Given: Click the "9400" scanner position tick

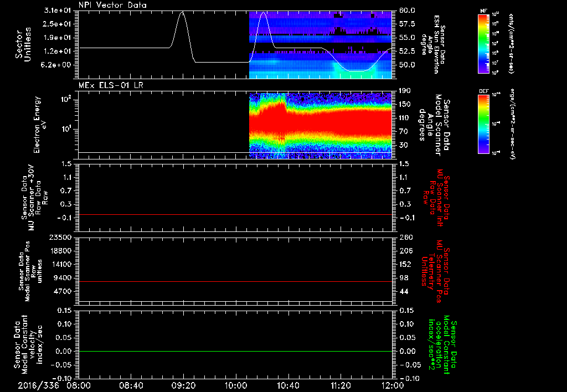Looking at the screenshot, I should (x=62, y=278).
